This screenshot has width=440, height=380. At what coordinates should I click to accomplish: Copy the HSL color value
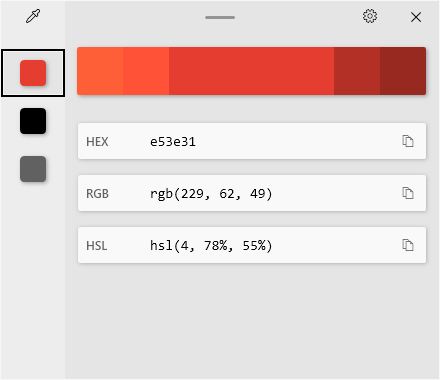pyautogui.click(x=408, y=245)
